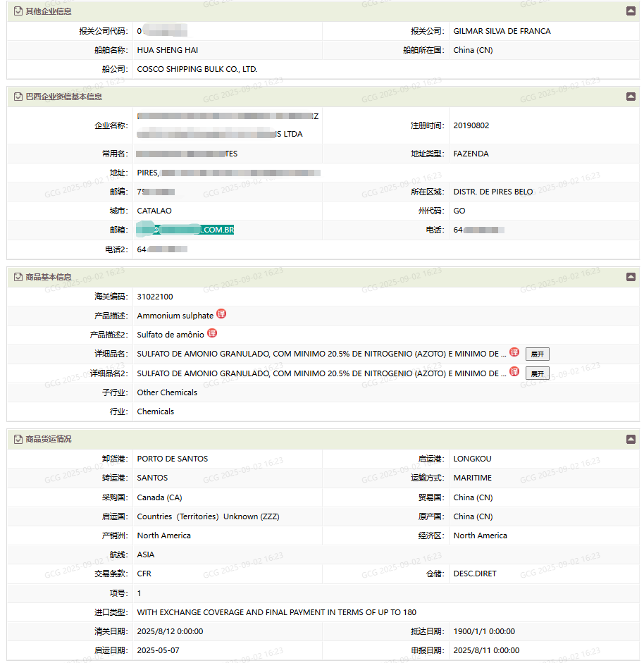Click the icon before 巴西企业资信基本信息 header
Screen dimensions: 644x663
pyautogui.click(x=18, y=97)
